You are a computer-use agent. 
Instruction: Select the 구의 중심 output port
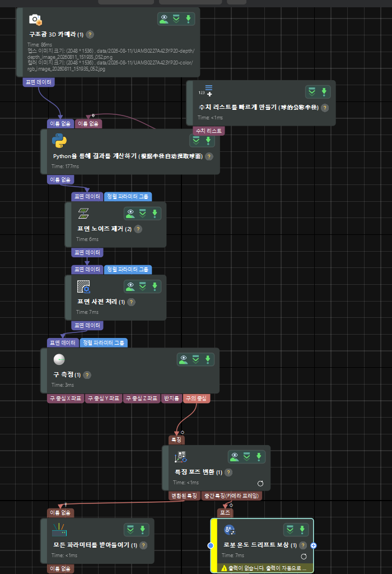point(197,399)
